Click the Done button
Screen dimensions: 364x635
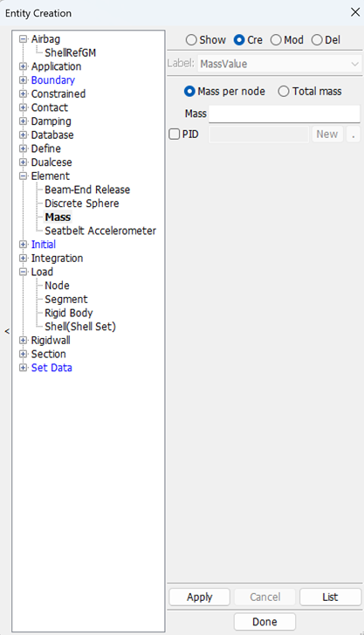point(264,622)
